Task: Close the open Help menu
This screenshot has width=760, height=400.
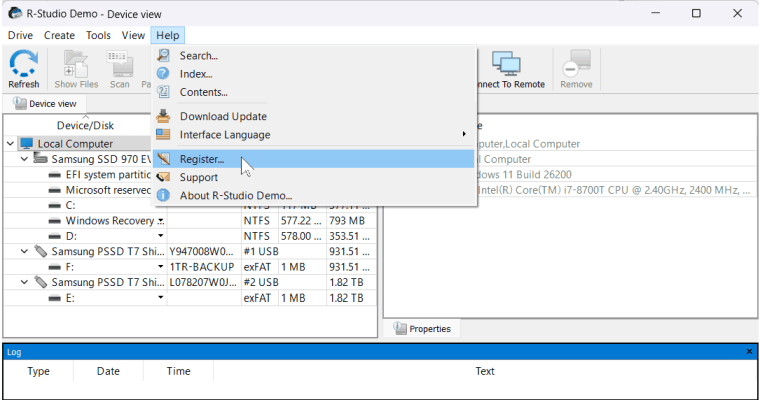Action: click(x=168, y=35)
